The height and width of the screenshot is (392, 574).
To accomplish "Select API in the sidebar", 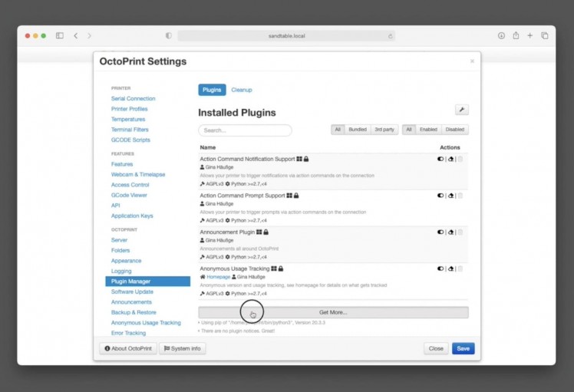I will click(x=115, y=206).
